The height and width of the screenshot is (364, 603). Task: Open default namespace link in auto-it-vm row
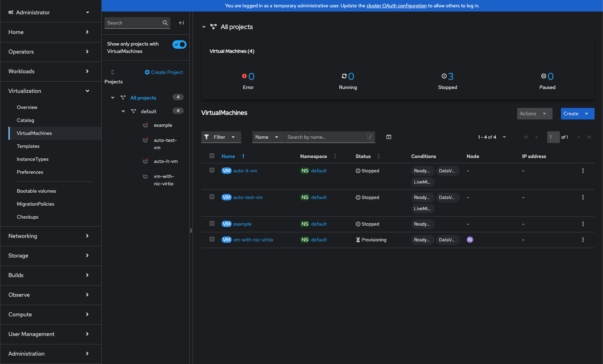pos(319,171)
